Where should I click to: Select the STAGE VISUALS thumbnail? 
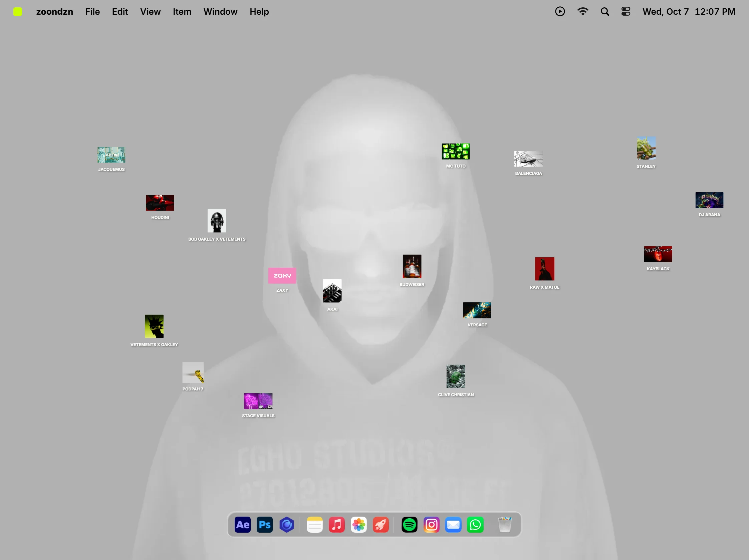tap(258, 401)
